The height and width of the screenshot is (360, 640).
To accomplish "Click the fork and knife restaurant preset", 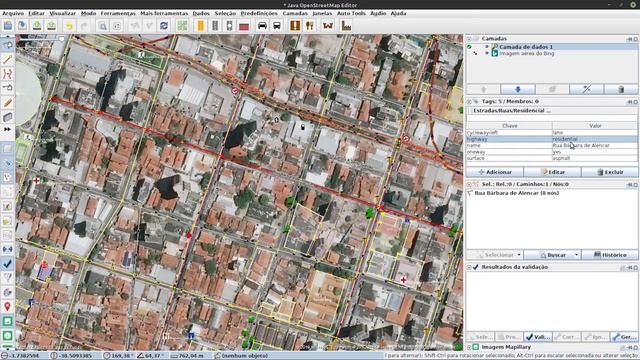I will click(310, 26).
